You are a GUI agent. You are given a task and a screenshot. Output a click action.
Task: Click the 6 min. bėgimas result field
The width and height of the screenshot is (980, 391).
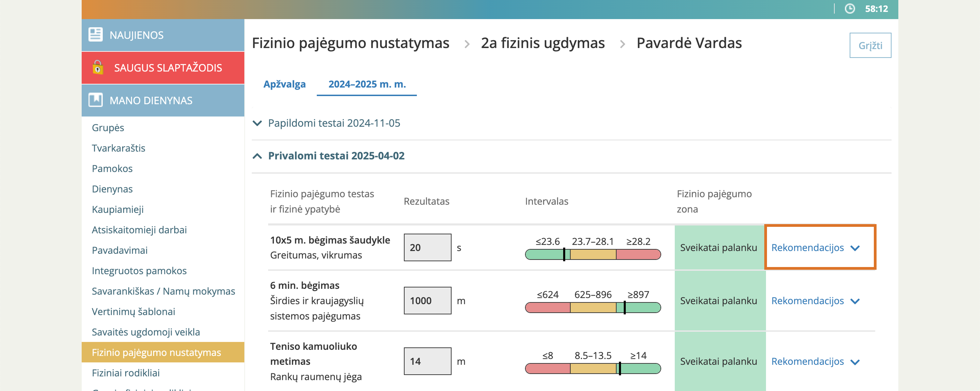[x=427, y=301]
